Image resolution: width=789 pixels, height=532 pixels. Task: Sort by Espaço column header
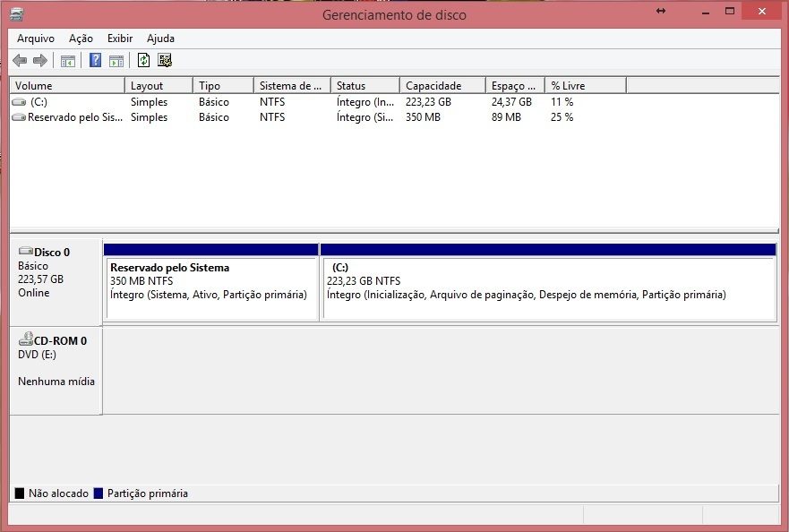click(515, 86)
